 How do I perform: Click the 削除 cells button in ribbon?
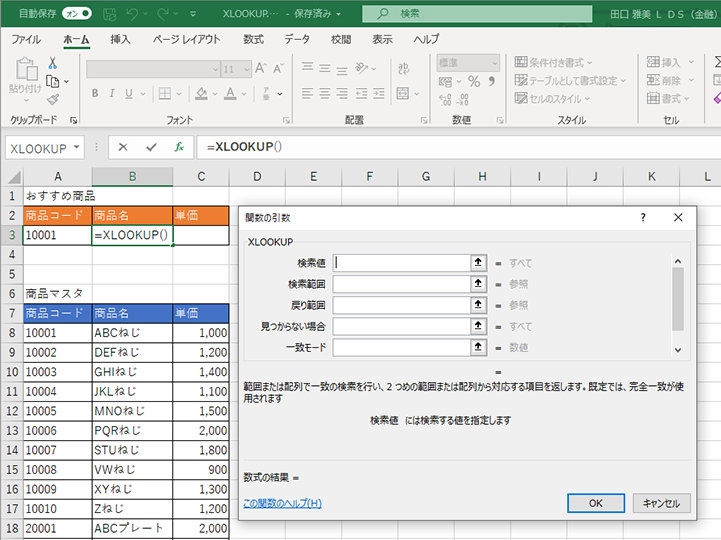pyautogui.click(x=664, y=80)
